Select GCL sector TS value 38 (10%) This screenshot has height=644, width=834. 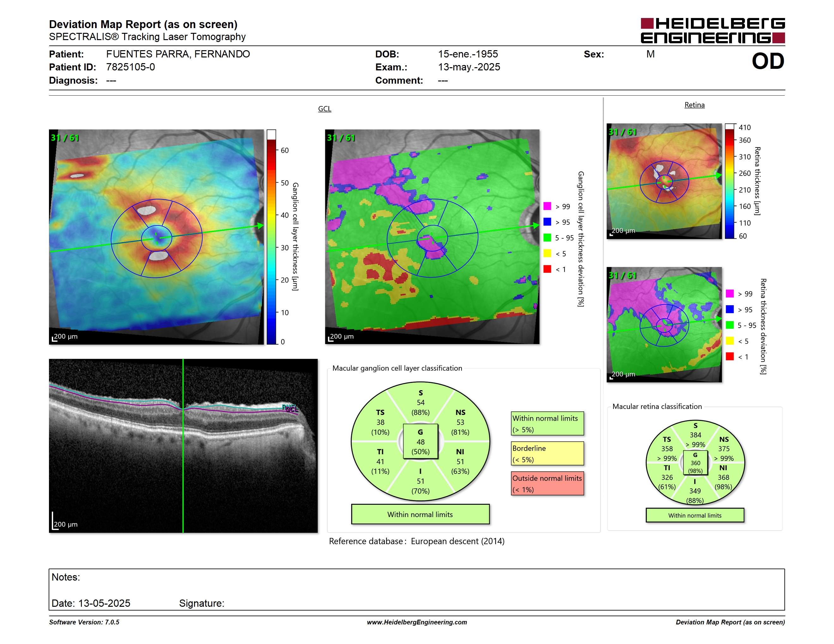click(x=380, y=427)
